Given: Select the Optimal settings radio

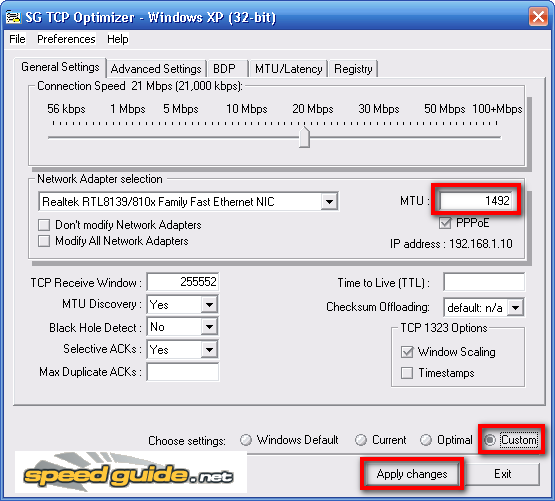Looking at the screenshot, I should point(426,440).
